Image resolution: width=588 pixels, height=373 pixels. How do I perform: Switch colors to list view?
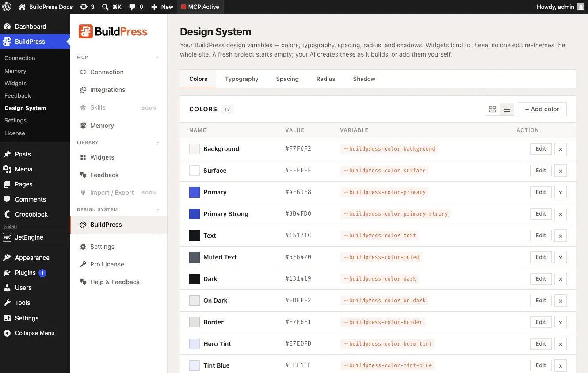click(x=507, y=109)
